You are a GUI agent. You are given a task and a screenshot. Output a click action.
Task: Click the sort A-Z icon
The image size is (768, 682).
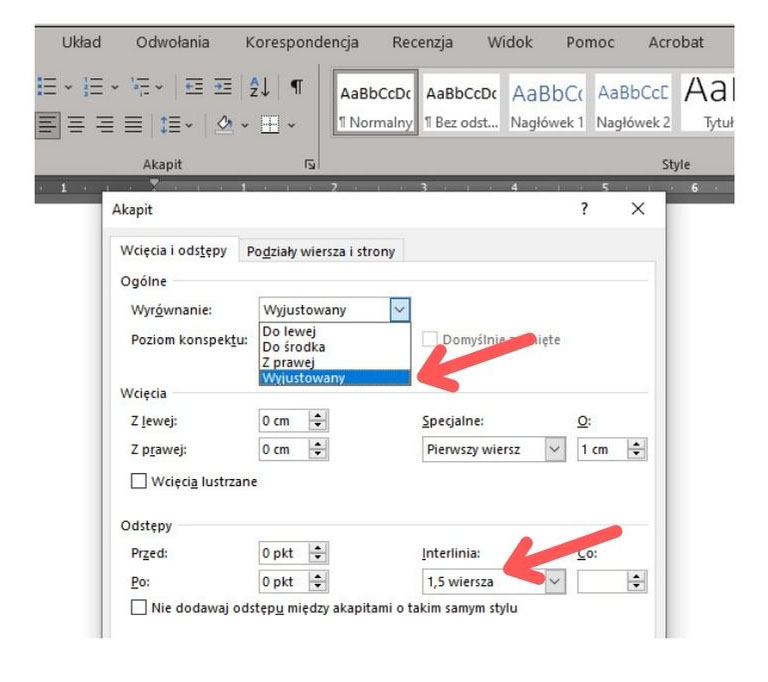258,88
